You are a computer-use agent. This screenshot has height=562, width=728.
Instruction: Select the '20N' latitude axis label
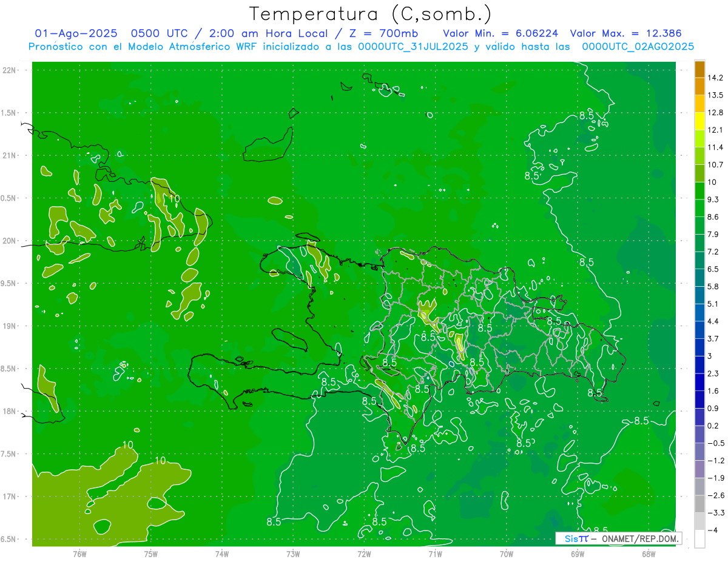click(9, 241)
